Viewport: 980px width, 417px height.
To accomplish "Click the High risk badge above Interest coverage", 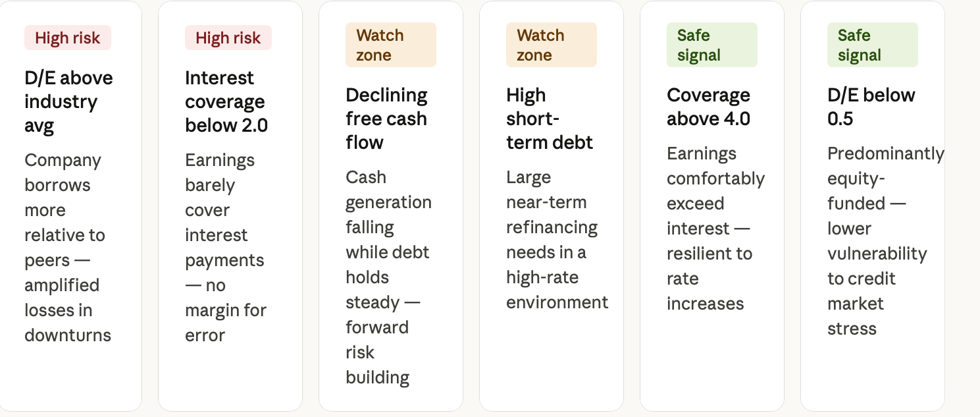I will coord(228,38).
